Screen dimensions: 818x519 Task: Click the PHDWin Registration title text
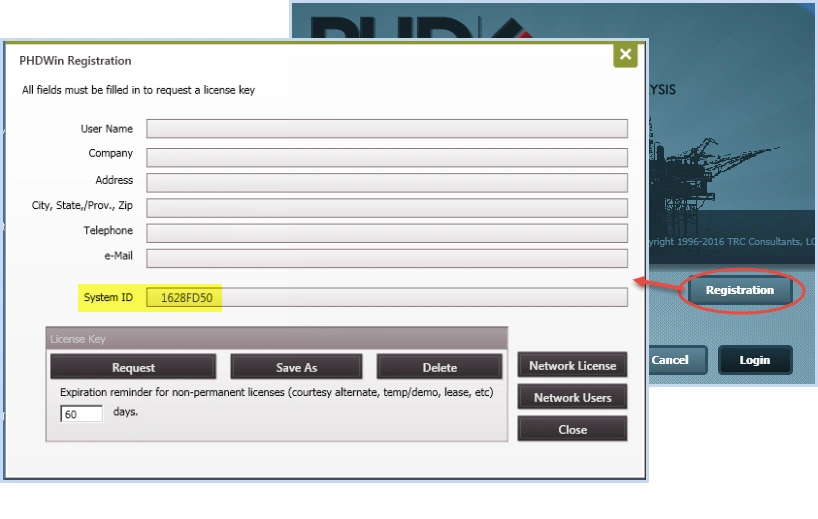click(76, 61)
